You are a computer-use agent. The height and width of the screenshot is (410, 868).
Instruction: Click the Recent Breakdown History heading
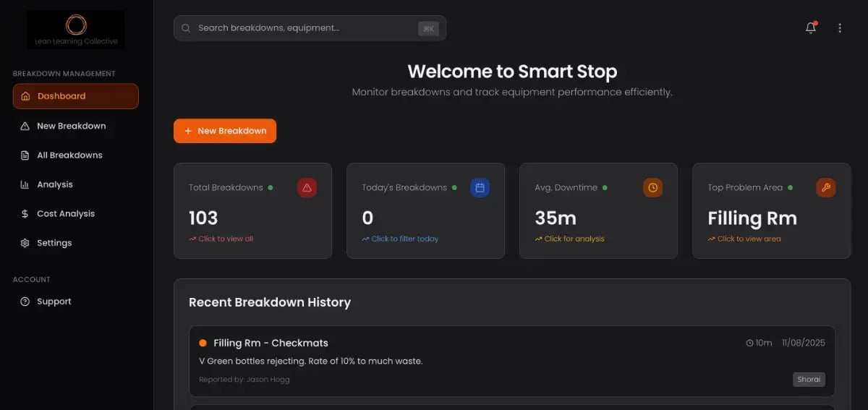[x=270, y=302]
